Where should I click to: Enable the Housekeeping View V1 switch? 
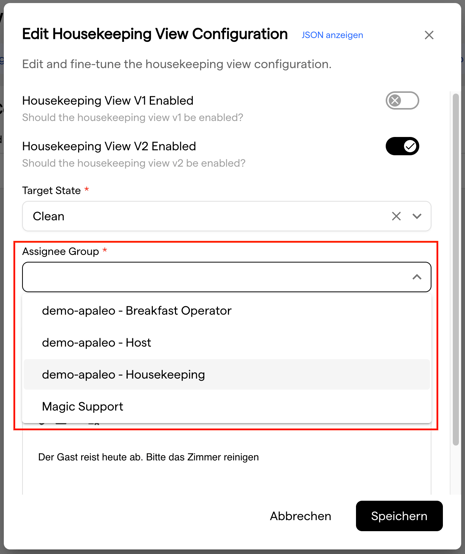coord(402,101)
